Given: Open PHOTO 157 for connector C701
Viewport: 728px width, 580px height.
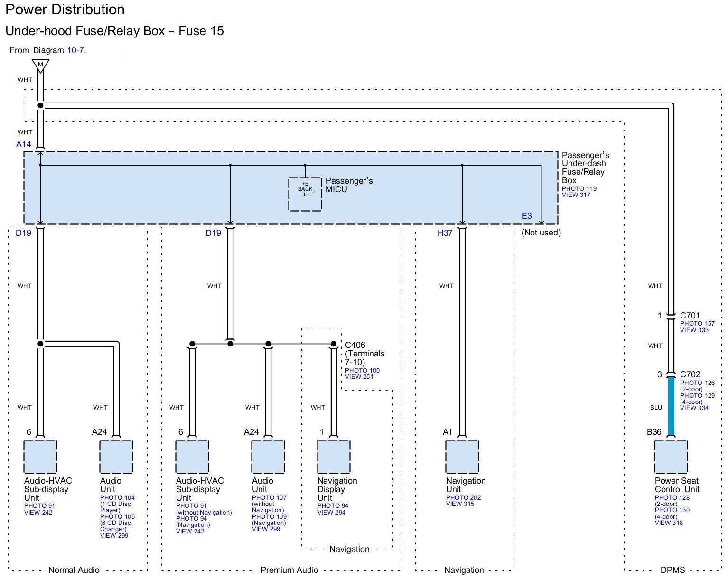Looking at the screenshot, I should (697, 324).
